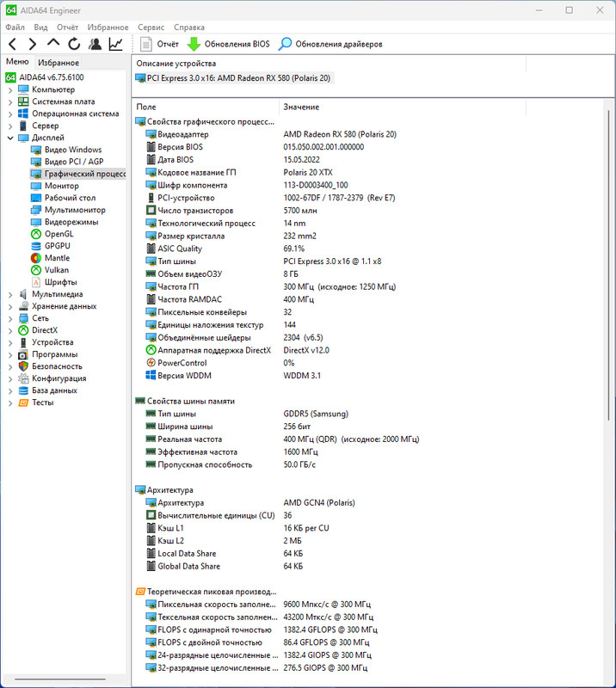This screenshot has width=616, height=688.
Task: Expand the Компьютер tree node
Action: pos(10,90)
